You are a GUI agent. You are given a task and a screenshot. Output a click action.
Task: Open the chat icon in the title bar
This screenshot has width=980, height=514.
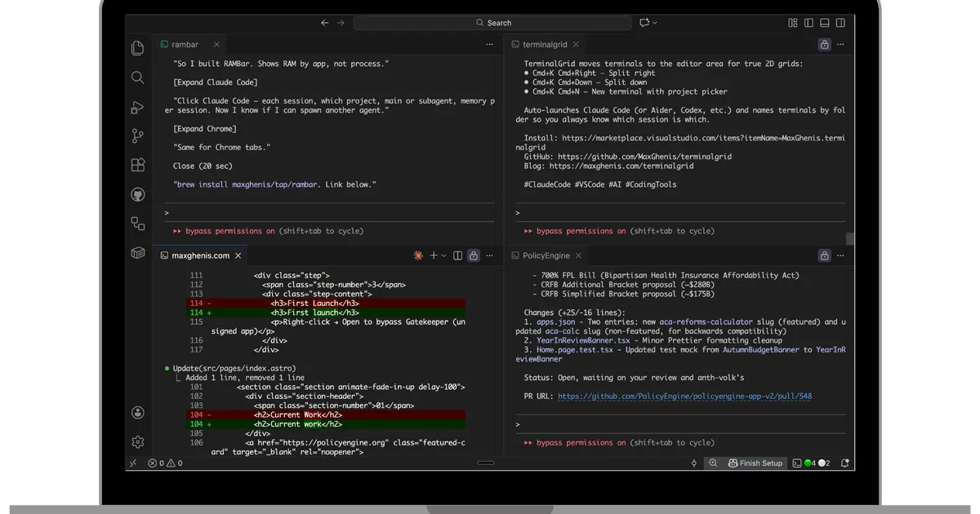(x=644, y=23)
